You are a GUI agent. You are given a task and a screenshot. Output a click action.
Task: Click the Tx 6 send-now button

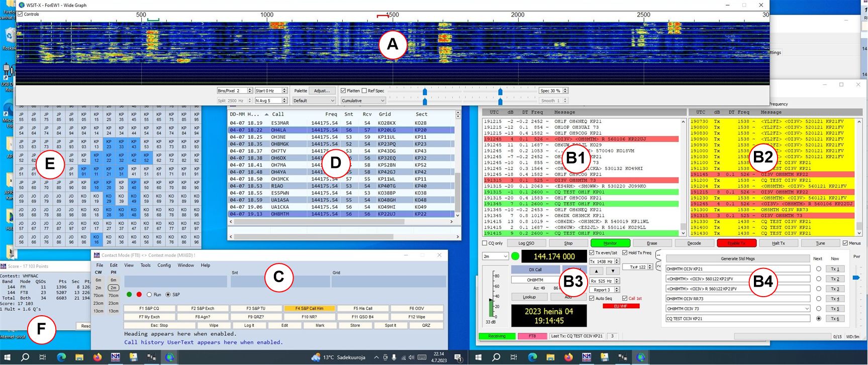coord(835,319)
